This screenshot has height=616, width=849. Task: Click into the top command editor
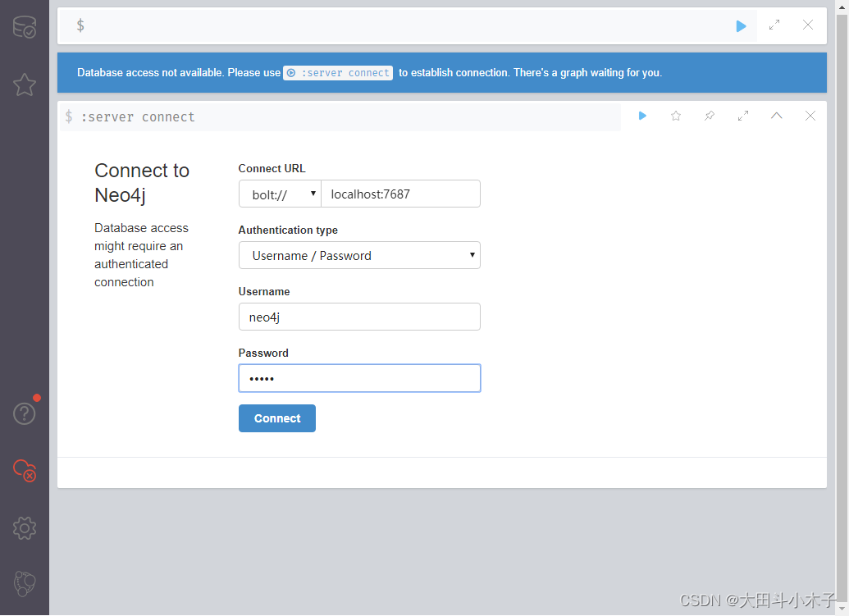pyautogui.click(x=406, y=26)
